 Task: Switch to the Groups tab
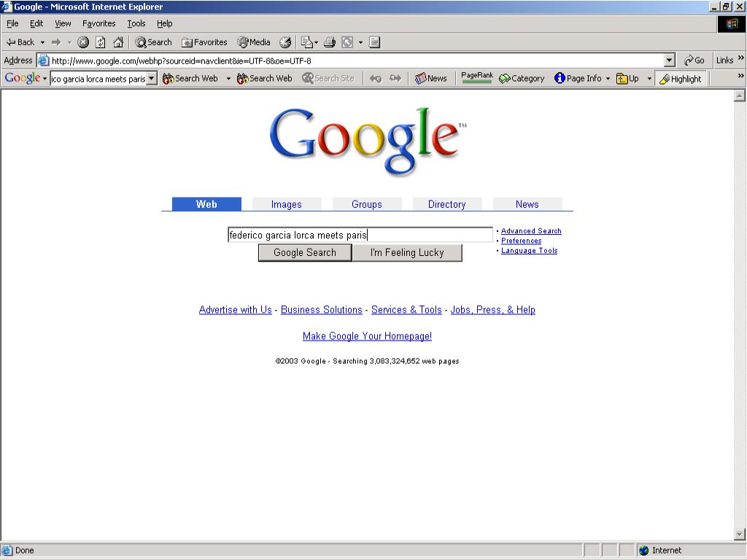[x=367, y=204]
